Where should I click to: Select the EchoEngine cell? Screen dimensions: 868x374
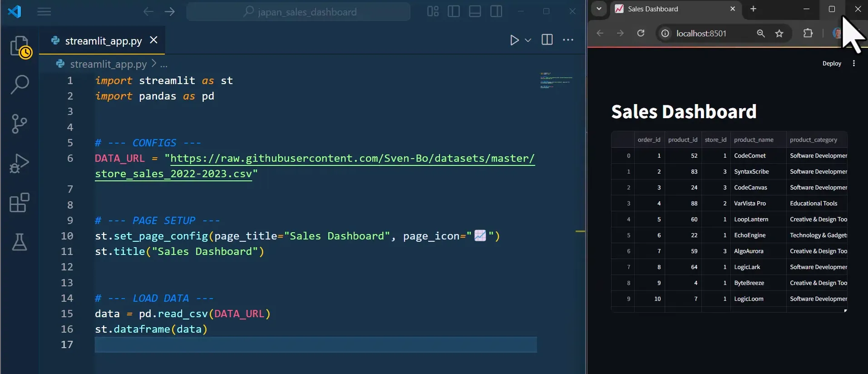coord(758,235)
